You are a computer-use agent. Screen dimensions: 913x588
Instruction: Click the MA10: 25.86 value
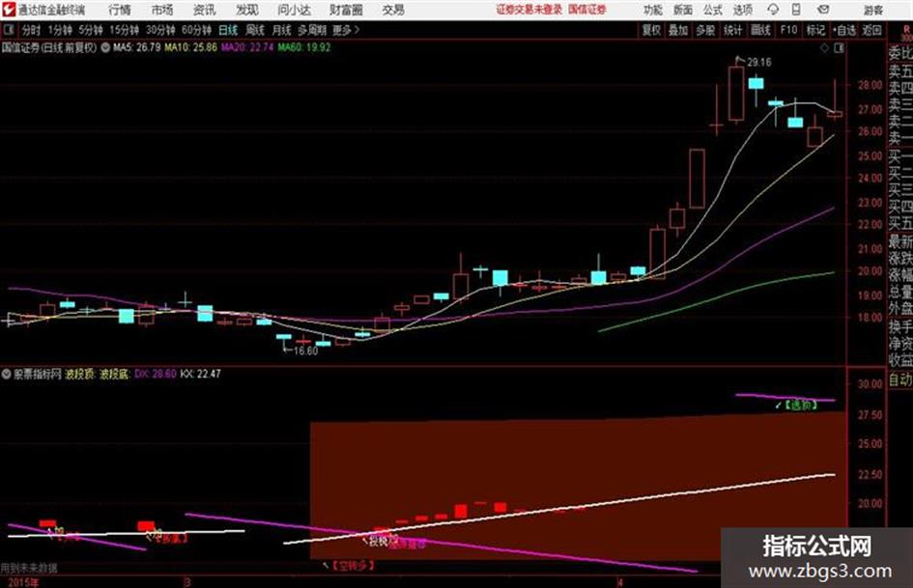(x=191, y=47)
